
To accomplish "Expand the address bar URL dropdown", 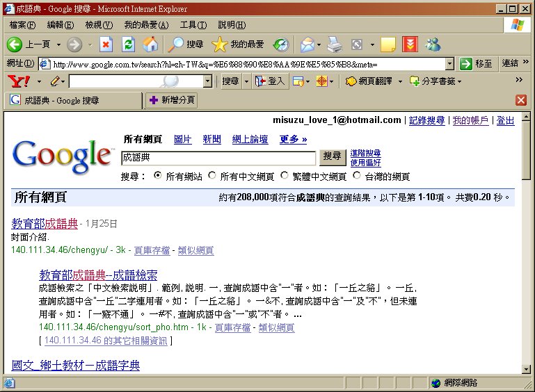I will [x=450, y=64].
